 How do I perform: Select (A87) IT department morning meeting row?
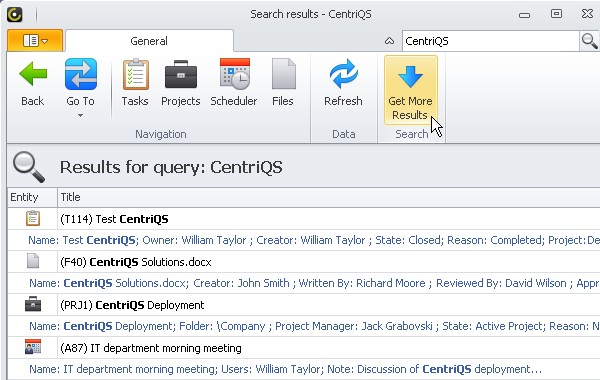click(x=304, y=348)
